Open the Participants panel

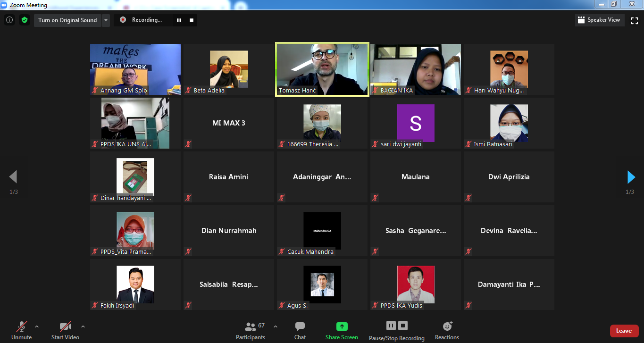(x=251, y=330)
